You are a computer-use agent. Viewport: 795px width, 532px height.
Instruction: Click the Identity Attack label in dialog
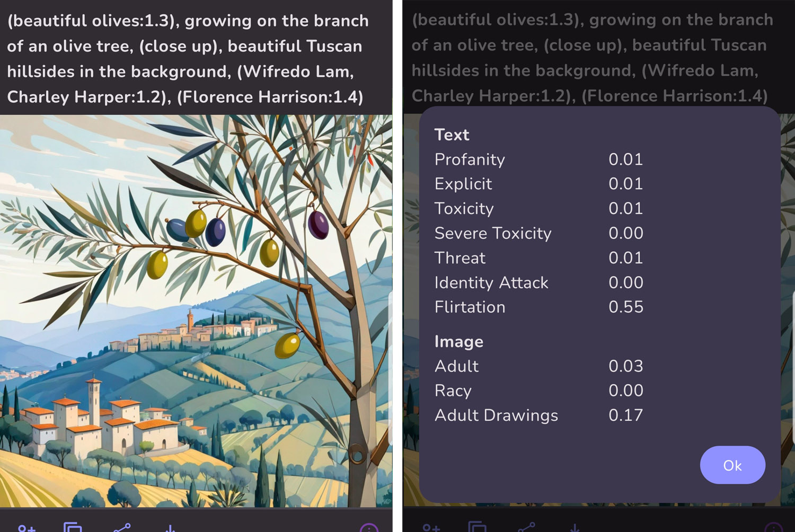[x=491, y=282]
